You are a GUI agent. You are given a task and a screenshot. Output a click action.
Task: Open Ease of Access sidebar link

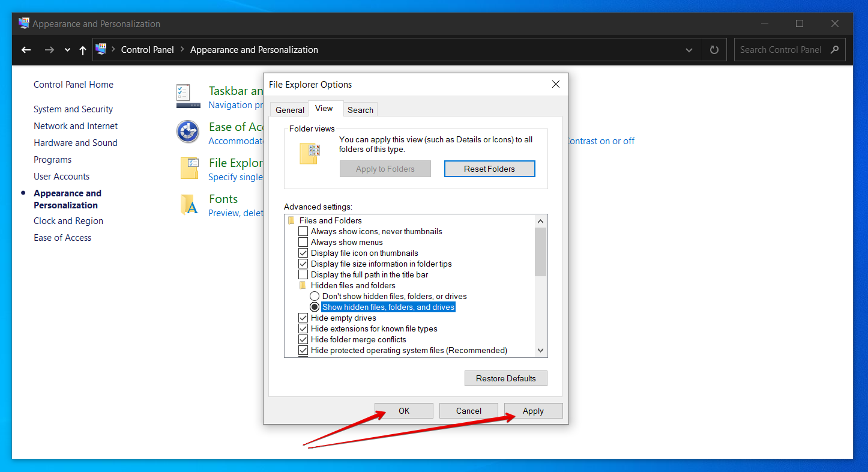tap(62, 238)
